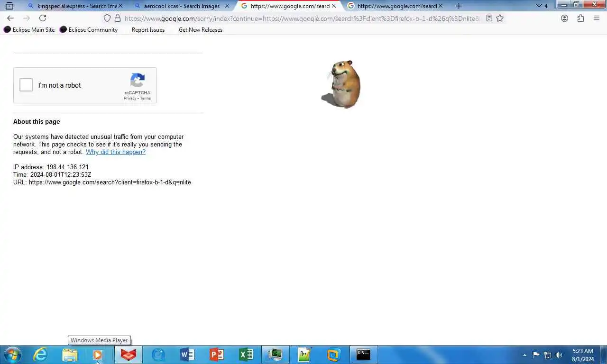Open Firefox View recent browsing icon
This screenshot has height=364, width=607.
[9, 6]
